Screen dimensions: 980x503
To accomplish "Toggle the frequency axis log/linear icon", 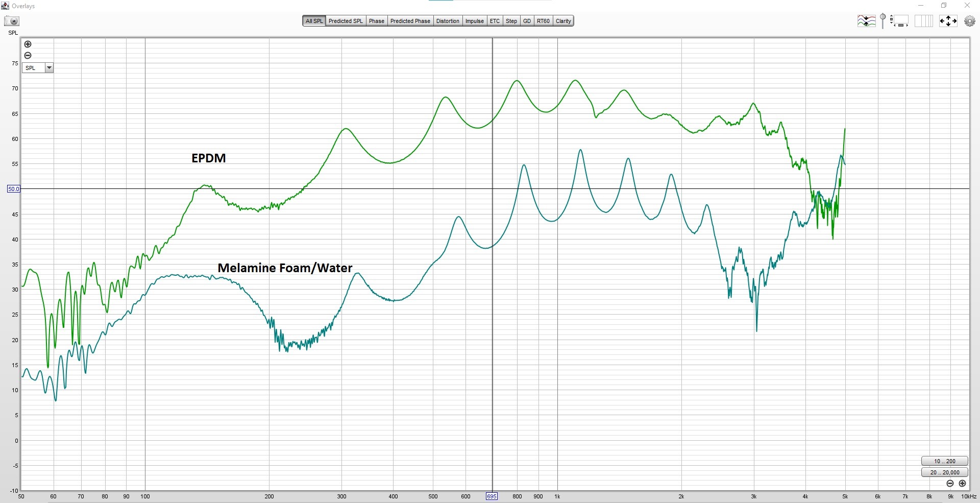I will pyautogui.click(x=923, y=21).
